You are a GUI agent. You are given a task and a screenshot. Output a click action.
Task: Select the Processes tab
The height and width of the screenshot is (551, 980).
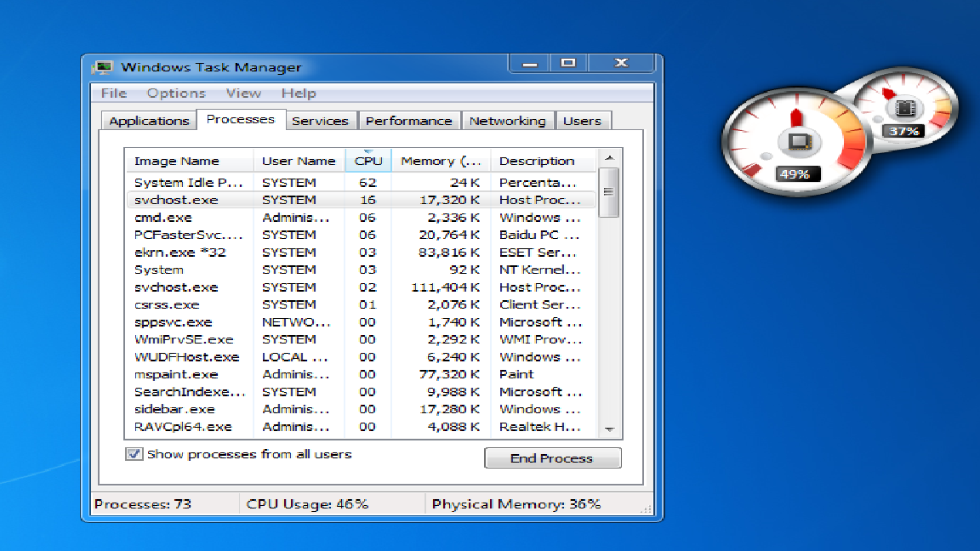[241, 119]
